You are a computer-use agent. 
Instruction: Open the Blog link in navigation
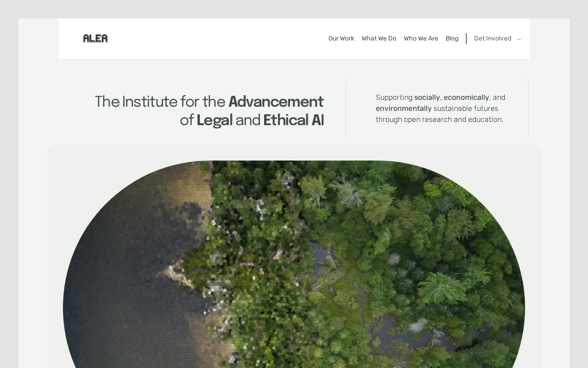coord(452,39)
